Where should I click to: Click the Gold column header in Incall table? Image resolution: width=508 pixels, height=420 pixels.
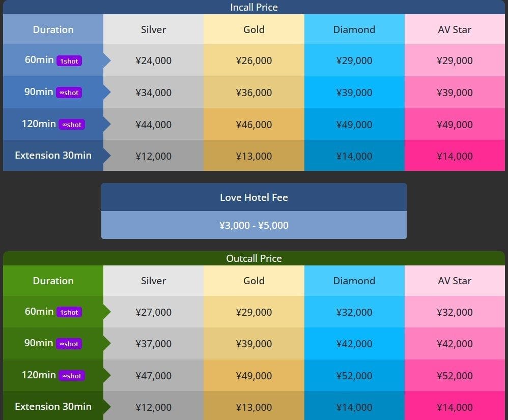pyautogui.click(x=254, y=29)
